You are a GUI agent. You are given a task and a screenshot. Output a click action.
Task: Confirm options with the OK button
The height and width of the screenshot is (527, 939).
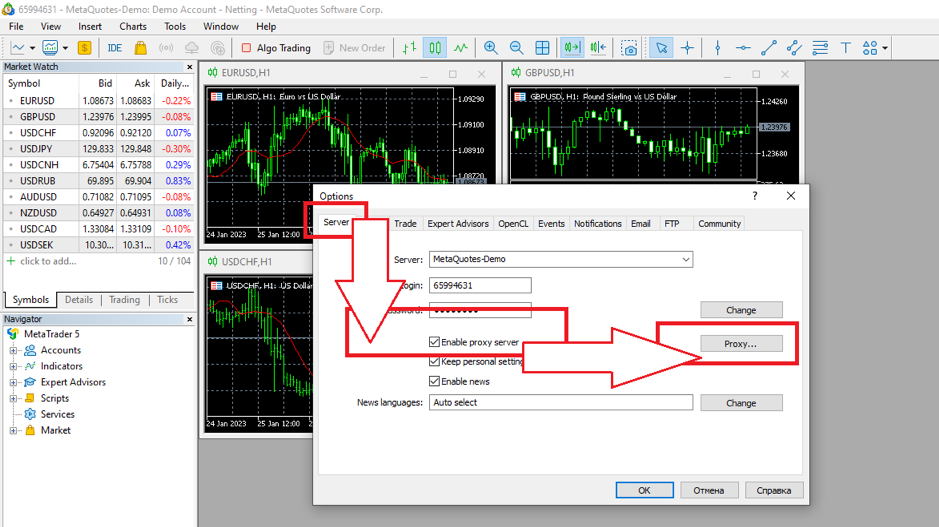[x=644, y=490]
